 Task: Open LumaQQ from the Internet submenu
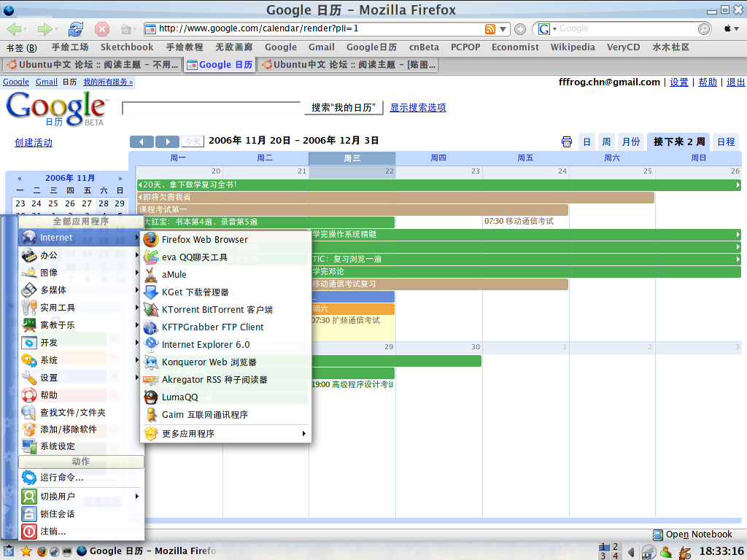pyautogui.click(x=225, y=397)
